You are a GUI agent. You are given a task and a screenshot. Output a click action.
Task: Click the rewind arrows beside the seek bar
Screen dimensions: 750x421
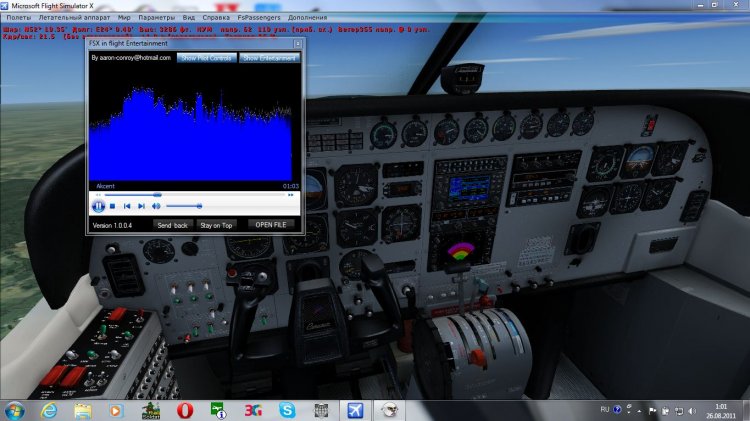(98, 195)
